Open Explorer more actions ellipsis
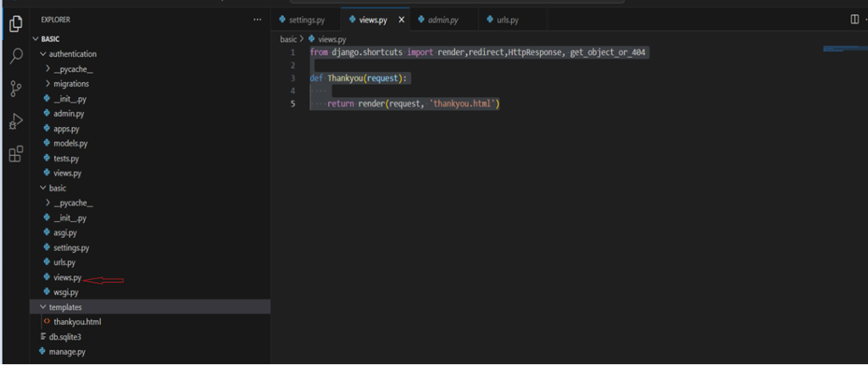868x365 pixels. click(258, 19)
